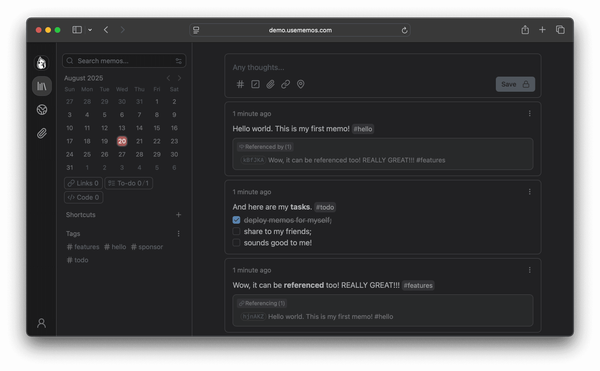Attach a file with the editor paperclip icon
This screenshot has height=371, width=600.
[x=271, y=84]
